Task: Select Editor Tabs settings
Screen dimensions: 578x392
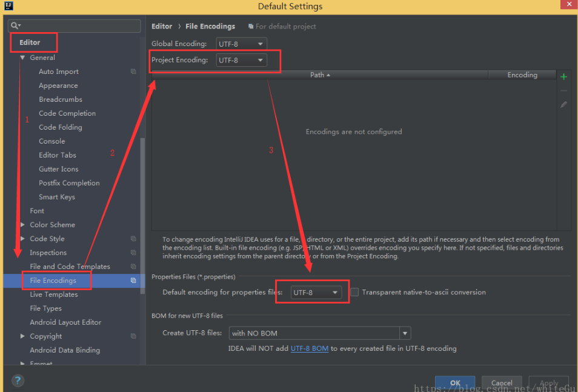Action: click(x=58, y=155)
